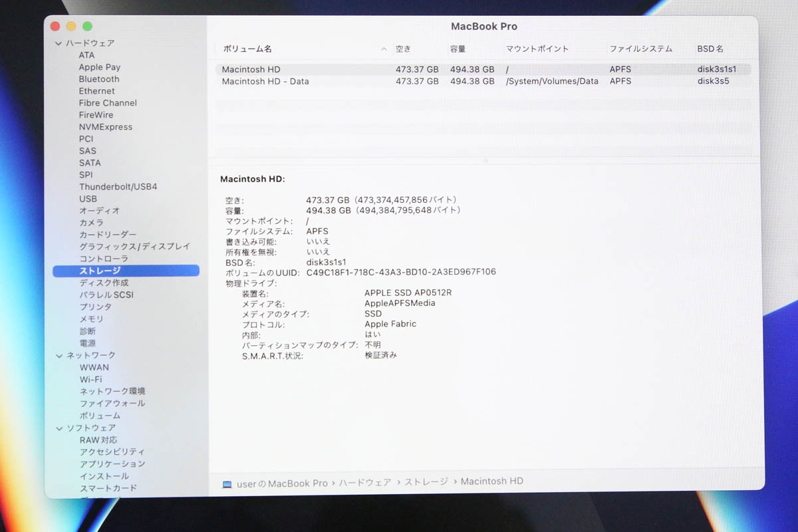Click the AppleAPFSMedia media name value
Image resolution: width=798 pixels, height=532 pixels.
(400, 303)
